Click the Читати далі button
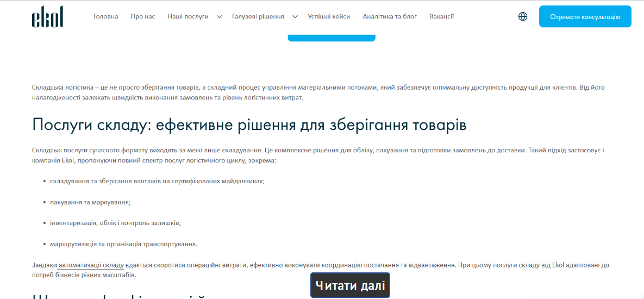644x299 pixels. coord(350,285)
